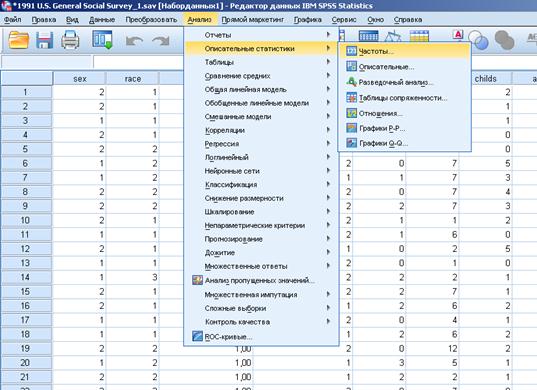Image resolution: width=537 pixels, height=390 pixels.
Task: Expand the Таблицы submenu
Action: coord(261,62)
